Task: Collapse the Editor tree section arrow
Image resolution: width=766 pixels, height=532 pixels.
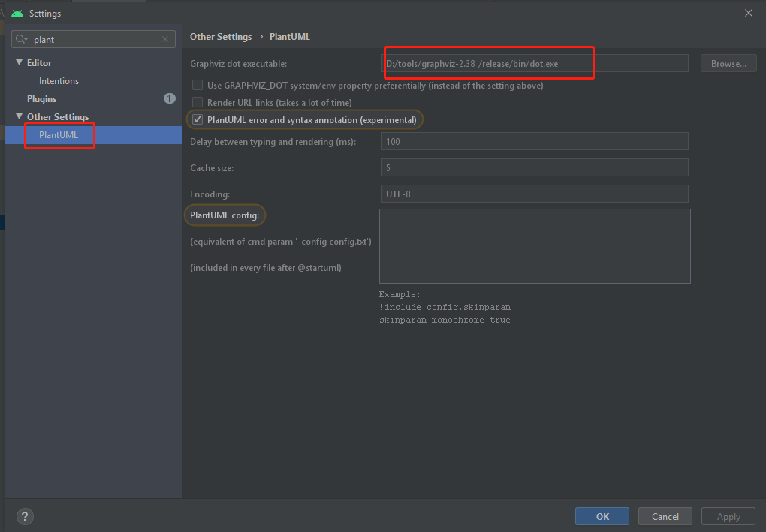Action: tap(19, 62)
